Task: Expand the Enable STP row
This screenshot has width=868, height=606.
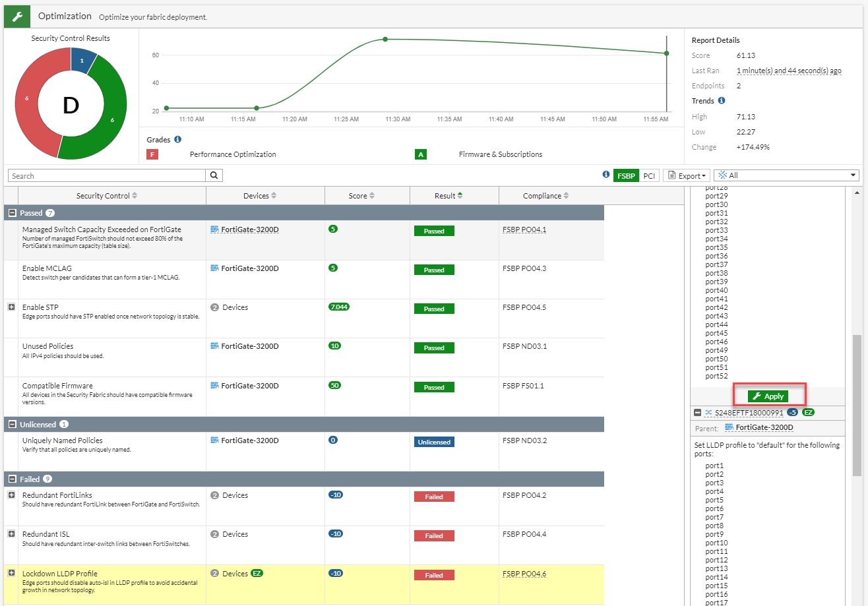Action: click(x=11, y=307)
